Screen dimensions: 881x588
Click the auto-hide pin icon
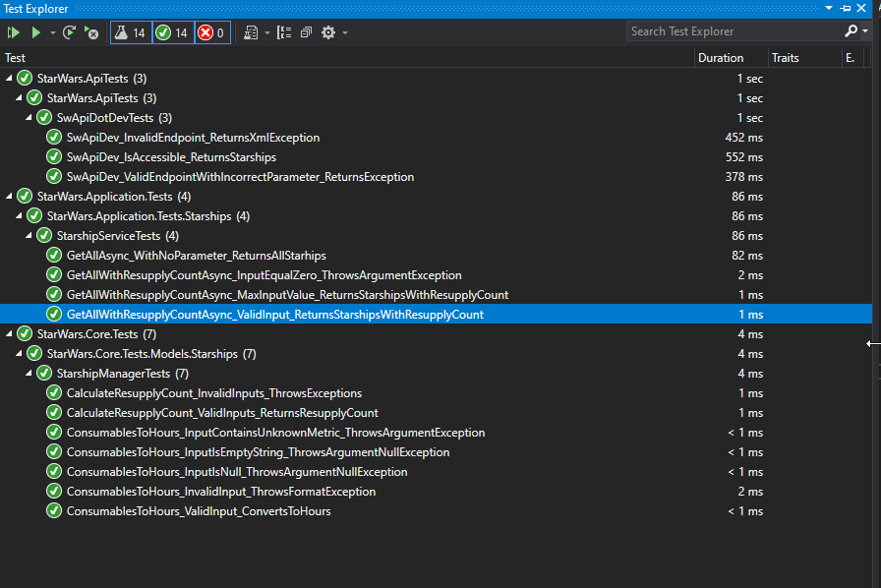click(x=845, y=9)
